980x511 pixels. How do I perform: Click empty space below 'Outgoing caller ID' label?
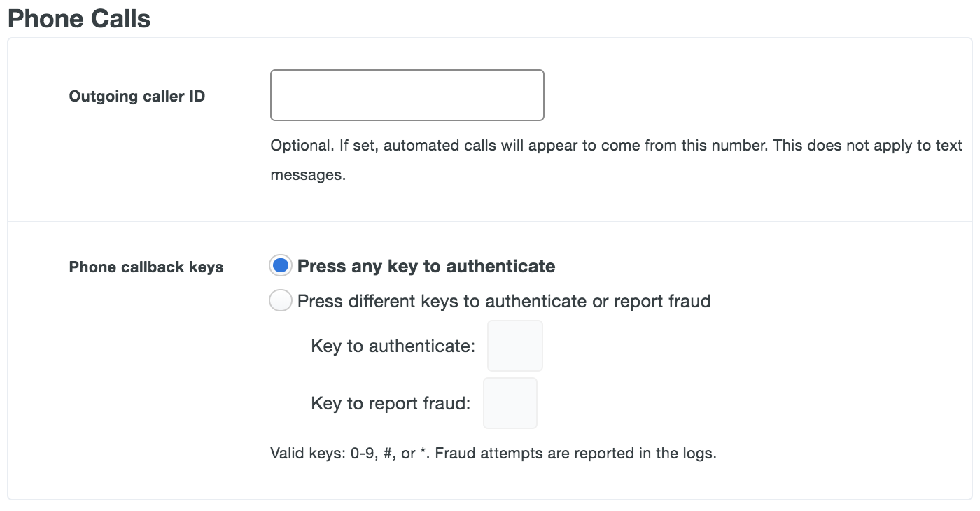[137, 161]
